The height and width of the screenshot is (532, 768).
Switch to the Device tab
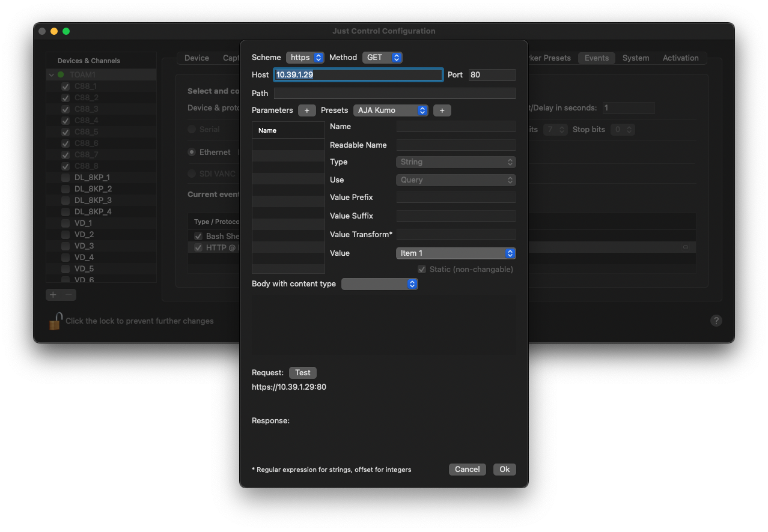pyautogui.click(x=197, y=58)
